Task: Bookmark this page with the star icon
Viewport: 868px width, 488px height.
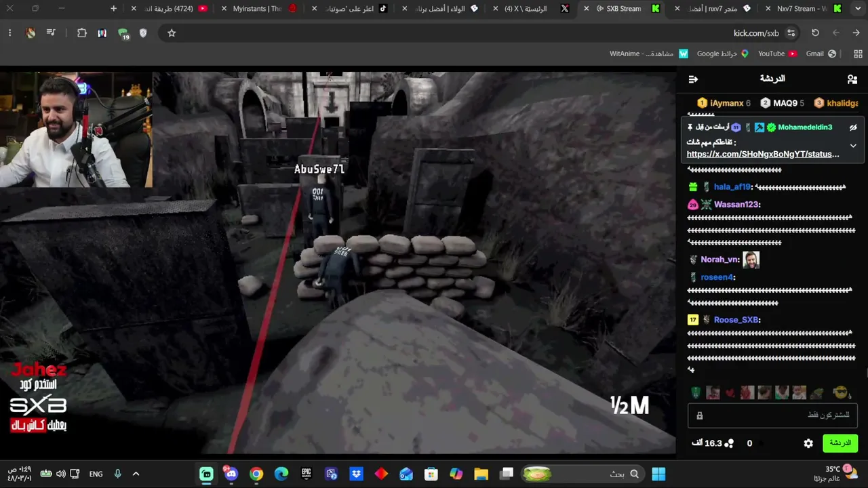Action: pyautogui.click(x=172, y=33)
